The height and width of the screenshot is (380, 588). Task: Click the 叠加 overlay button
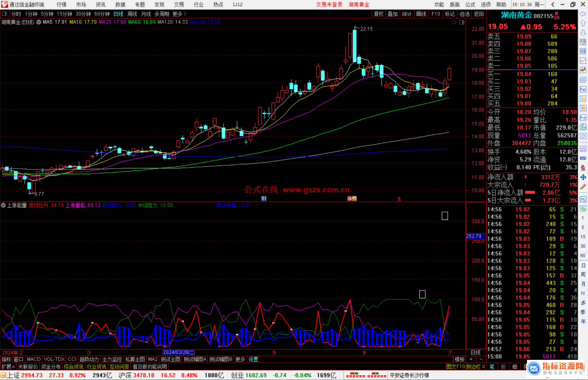pyautogui.click(x=393, y=14)
